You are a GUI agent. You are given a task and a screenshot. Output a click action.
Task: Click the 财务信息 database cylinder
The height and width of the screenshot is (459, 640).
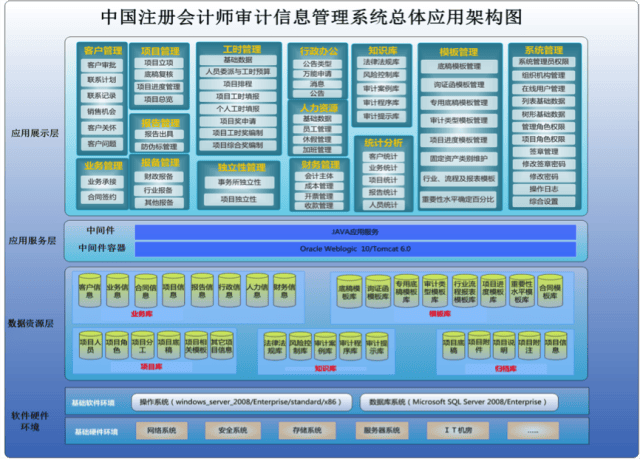coord(284,290)
